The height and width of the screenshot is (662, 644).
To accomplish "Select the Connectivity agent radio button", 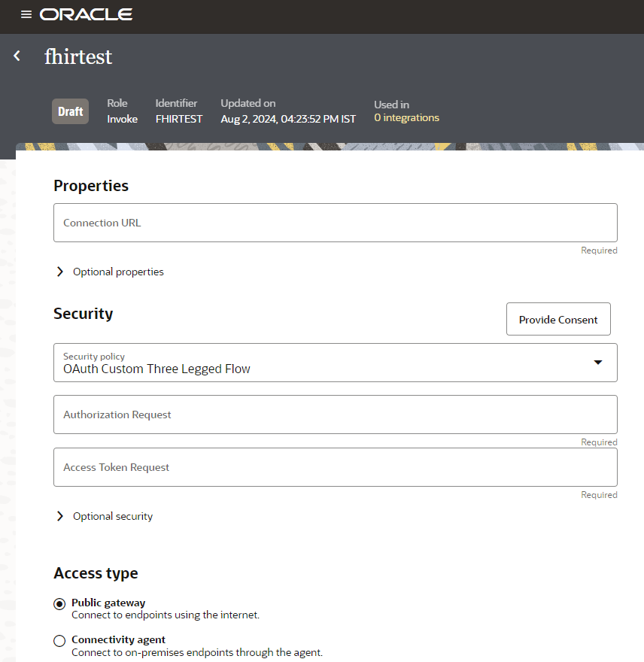I will pos(60,641).
